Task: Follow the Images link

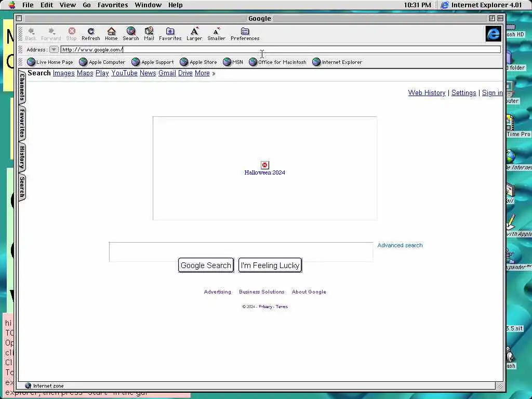Action: point(64,73)
